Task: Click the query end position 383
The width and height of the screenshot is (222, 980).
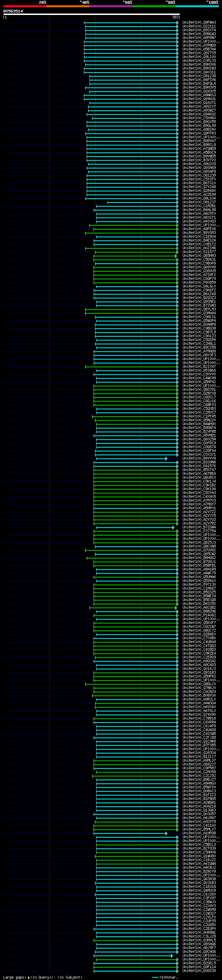Action: (175, 17)
